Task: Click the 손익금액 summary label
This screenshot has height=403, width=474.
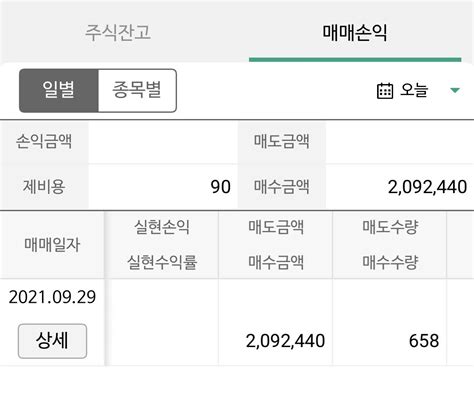Action: point(44,141)
